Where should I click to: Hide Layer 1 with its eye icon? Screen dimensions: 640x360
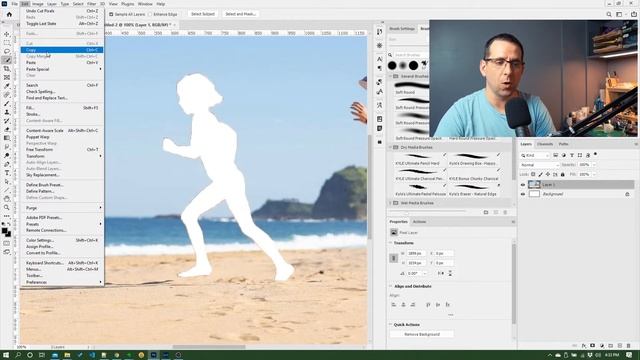click(523, 185)
